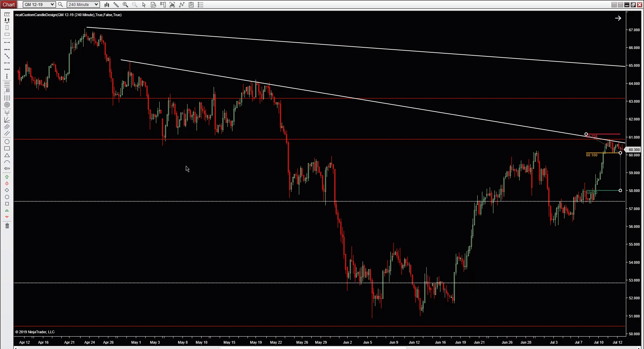Expand the 240 Minute interval dropdown
Viewport: 644px width, 349px height.
(x=83, y=5)
